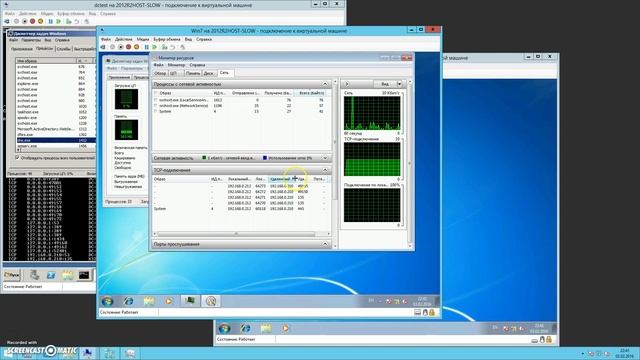Viewport: 640px width, 360px height.
Task: Click green network I/O legend swatch
Action: [x=204, y=158]
